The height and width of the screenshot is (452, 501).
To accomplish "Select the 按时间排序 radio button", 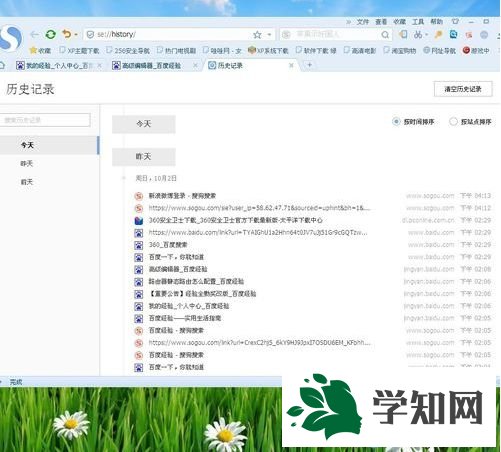I will pos(396,121).
